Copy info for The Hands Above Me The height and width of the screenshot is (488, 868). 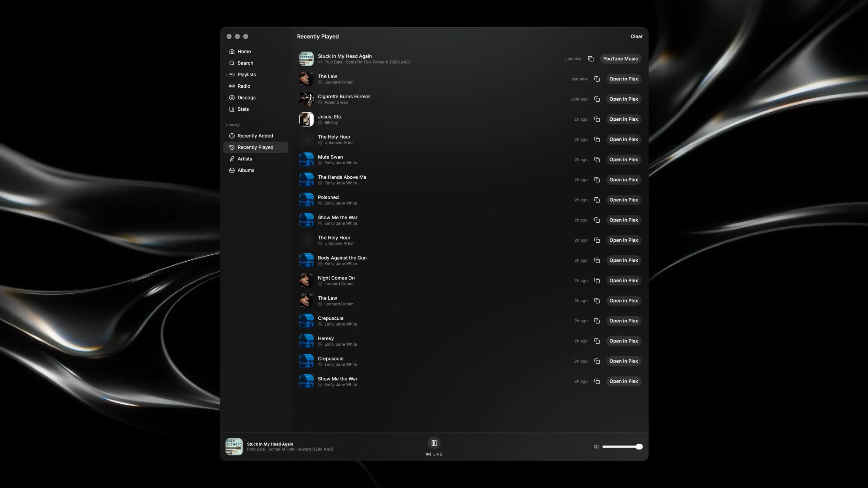pos(597,180)
